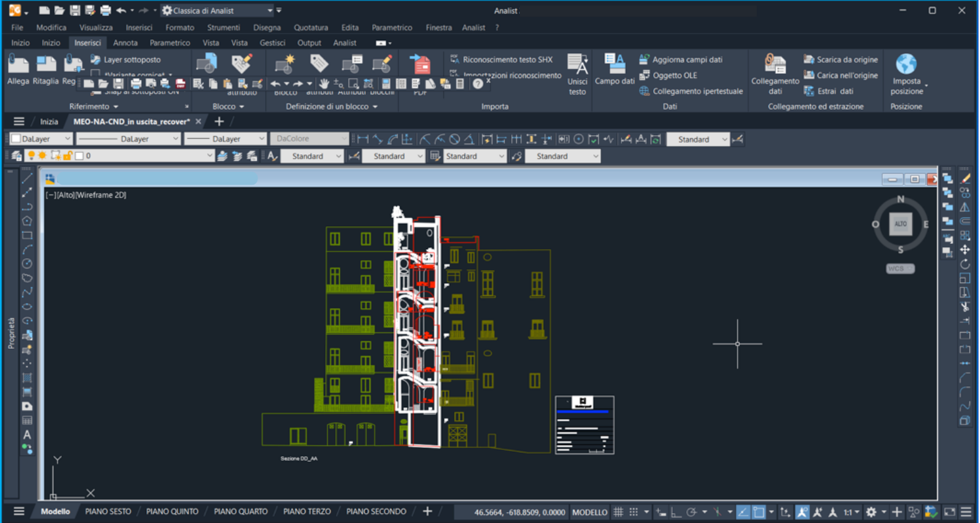The image size is (980, 523).
Task: Click the white DaLayer color swatch
Action: pos(16,139)
